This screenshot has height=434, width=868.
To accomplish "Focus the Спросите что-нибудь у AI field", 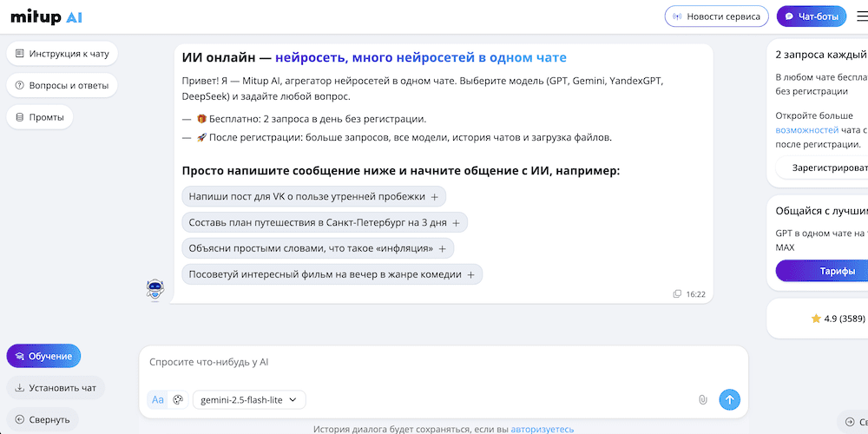I will click(443, 363).
